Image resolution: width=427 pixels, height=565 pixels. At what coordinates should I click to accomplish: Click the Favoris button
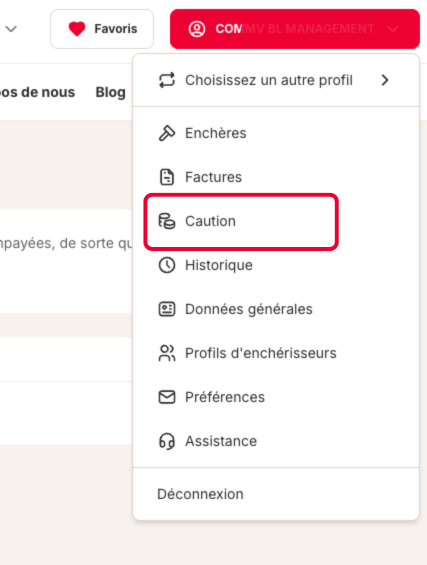[102, 29]
